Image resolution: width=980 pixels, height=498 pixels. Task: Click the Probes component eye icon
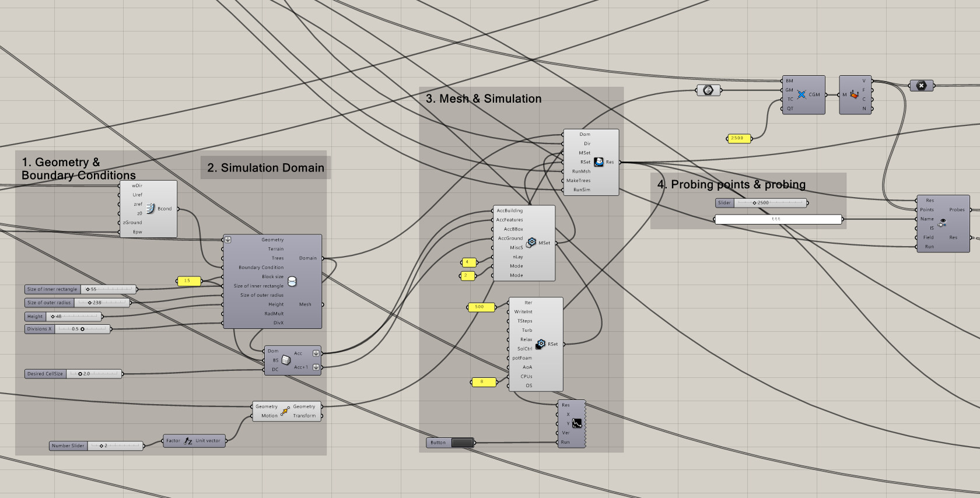(x=942, y=223)
